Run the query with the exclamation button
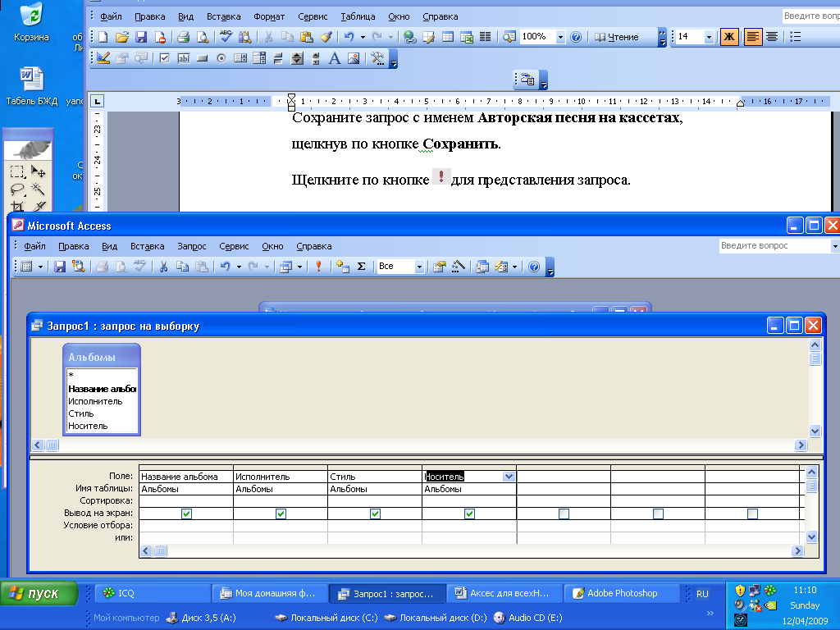This screenshot has height=630, width=840. pos(319,267)
